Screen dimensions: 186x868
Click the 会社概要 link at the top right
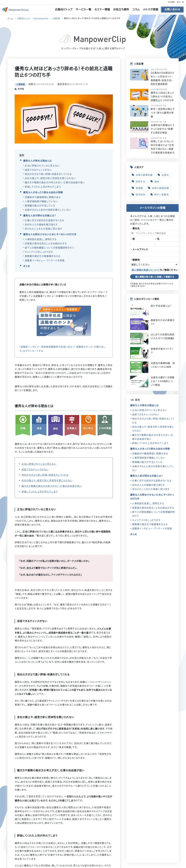pyautogui.click(x=171, y=2)
